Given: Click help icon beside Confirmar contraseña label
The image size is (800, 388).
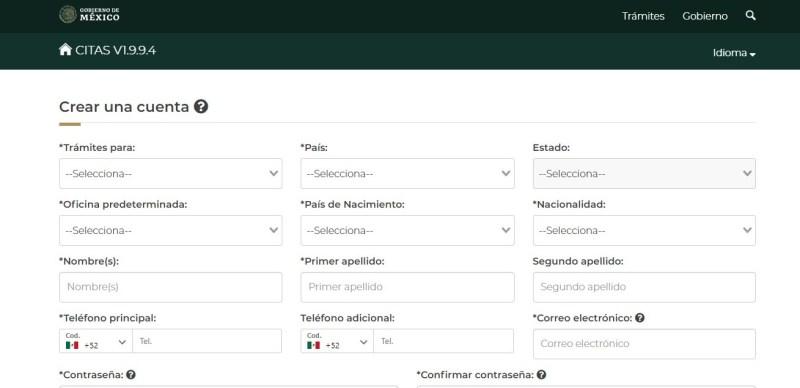Looking at the screenshot, I should pos(541,375).
